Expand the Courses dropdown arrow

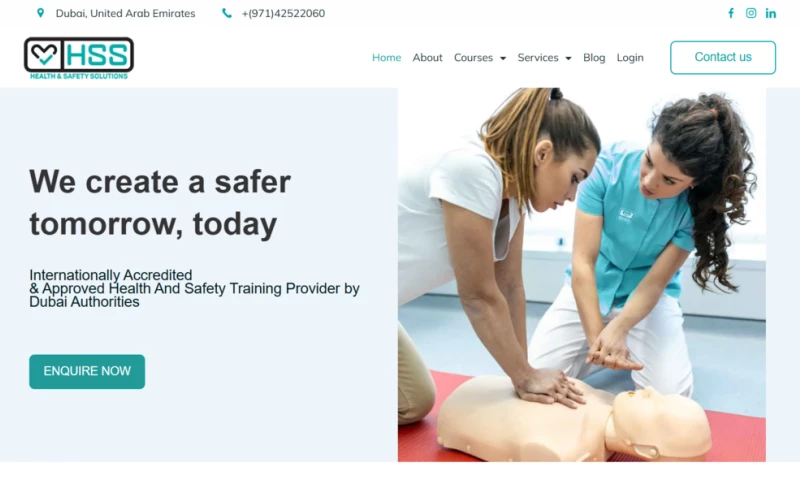point(503,58)
